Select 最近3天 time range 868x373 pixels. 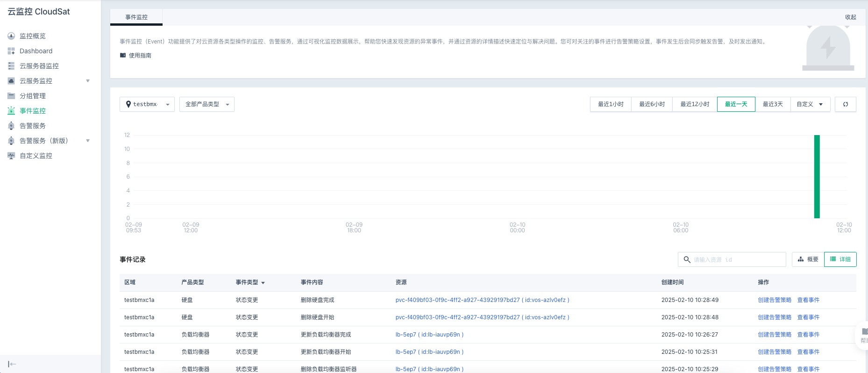coord(773,104)
